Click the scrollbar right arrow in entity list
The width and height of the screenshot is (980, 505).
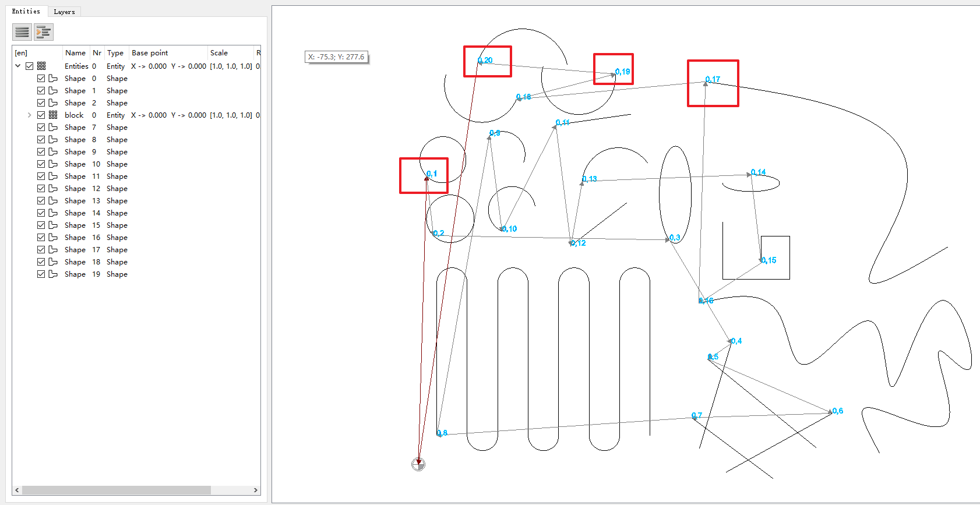[255, 490]
